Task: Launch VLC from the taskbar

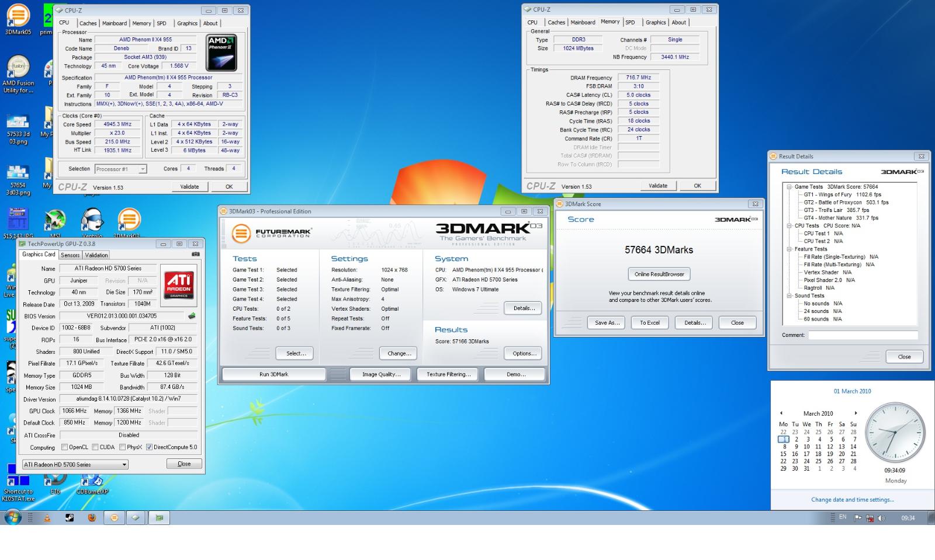Action: coord(47,517)
